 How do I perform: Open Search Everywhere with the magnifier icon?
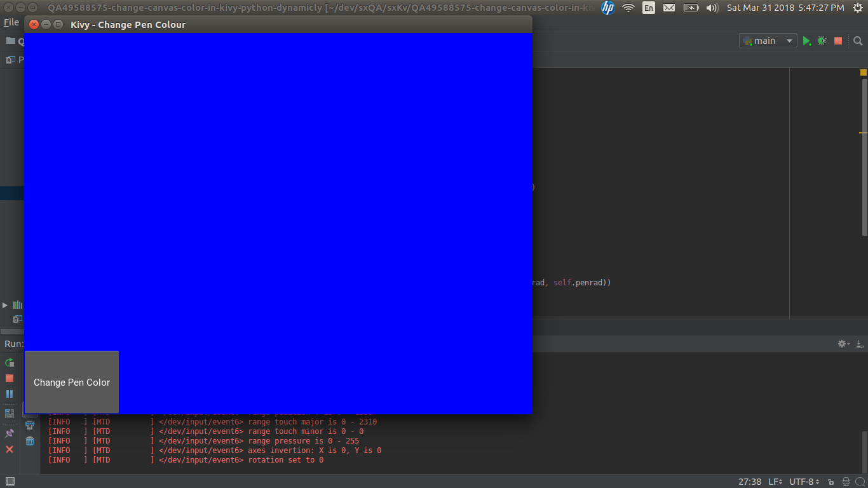[858, 40]
